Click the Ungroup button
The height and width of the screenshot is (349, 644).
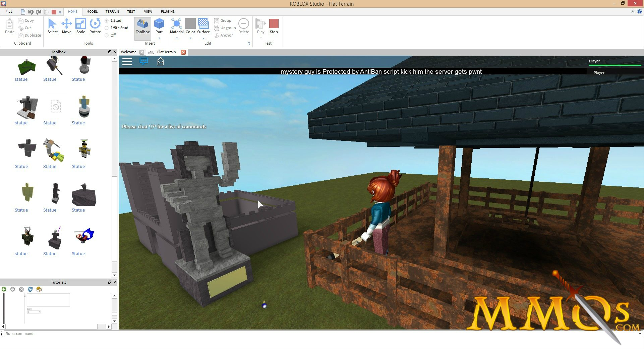[225, 28]
